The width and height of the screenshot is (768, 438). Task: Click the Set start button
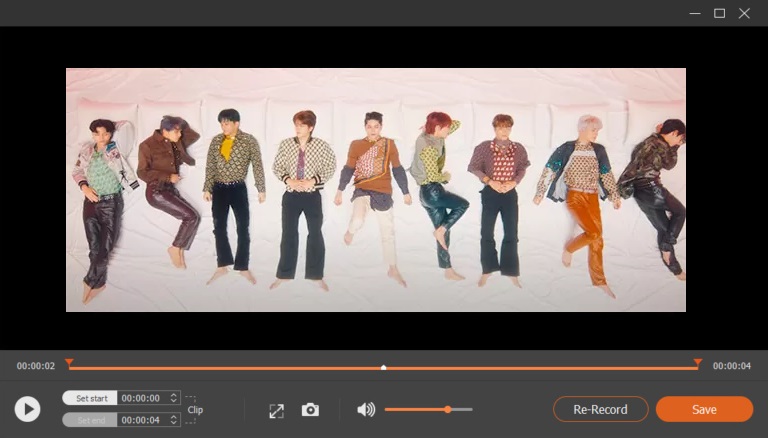coord(90,398)
